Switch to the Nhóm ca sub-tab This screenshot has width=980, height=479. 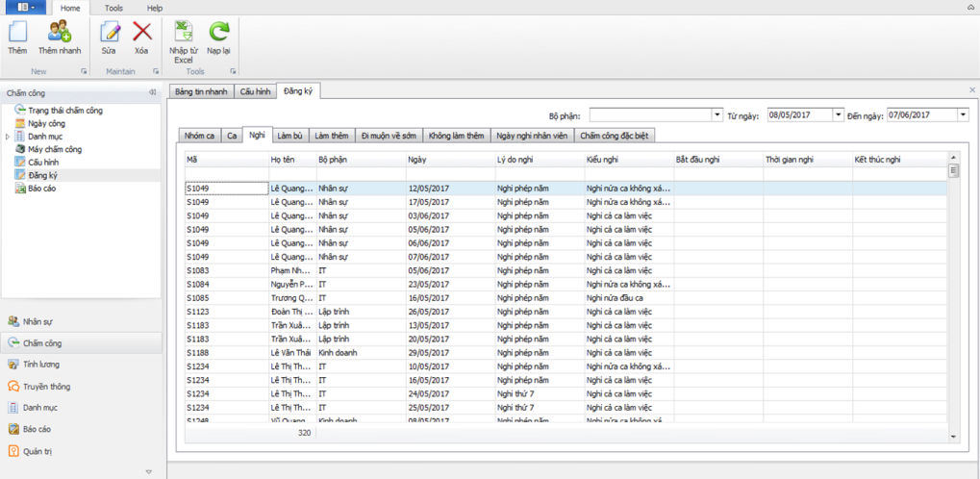(200, 136)
